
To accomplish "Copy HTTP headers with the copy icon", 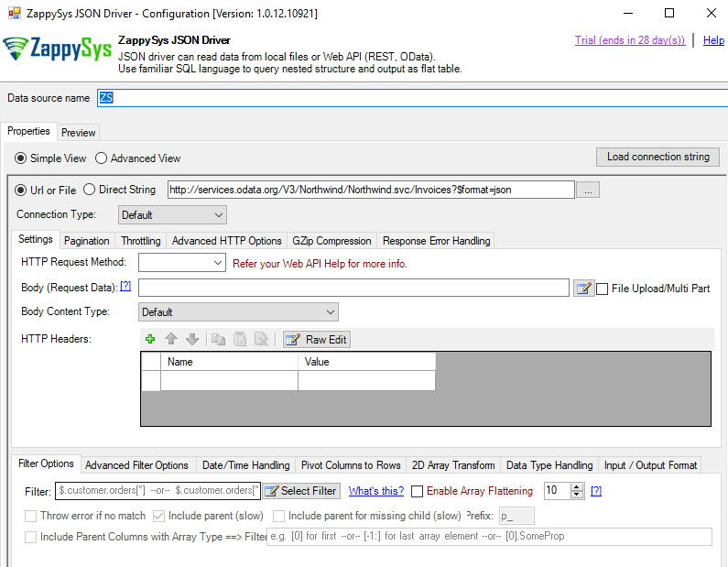I will point(218,339).
